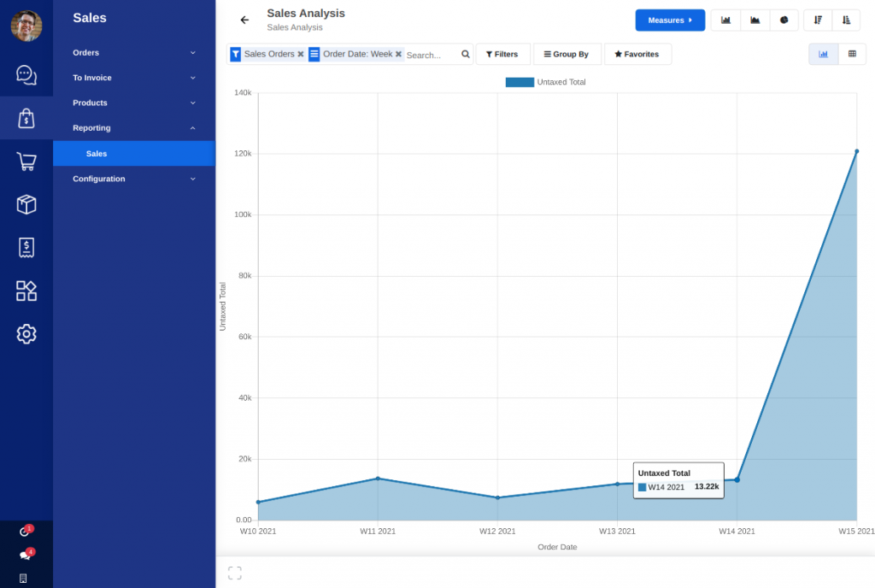Sort chart data in descending order
Screen dimensions: 875x588
[x=818, y=20]
